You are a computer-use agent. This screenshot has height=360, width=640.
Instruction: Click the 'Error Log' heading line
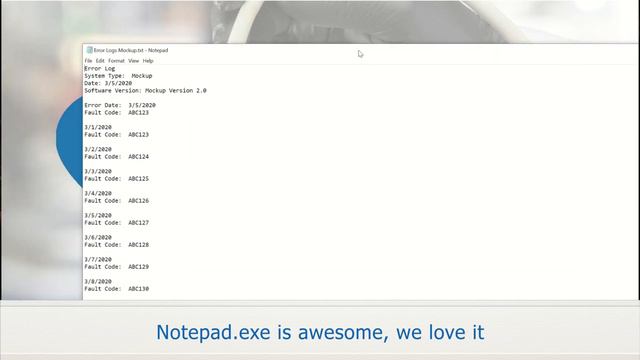pyautogui.click(x=100, y=69)
